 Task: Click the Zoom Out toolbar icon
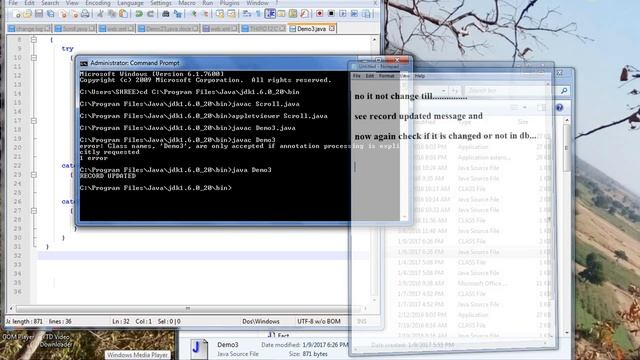(205, 14)
